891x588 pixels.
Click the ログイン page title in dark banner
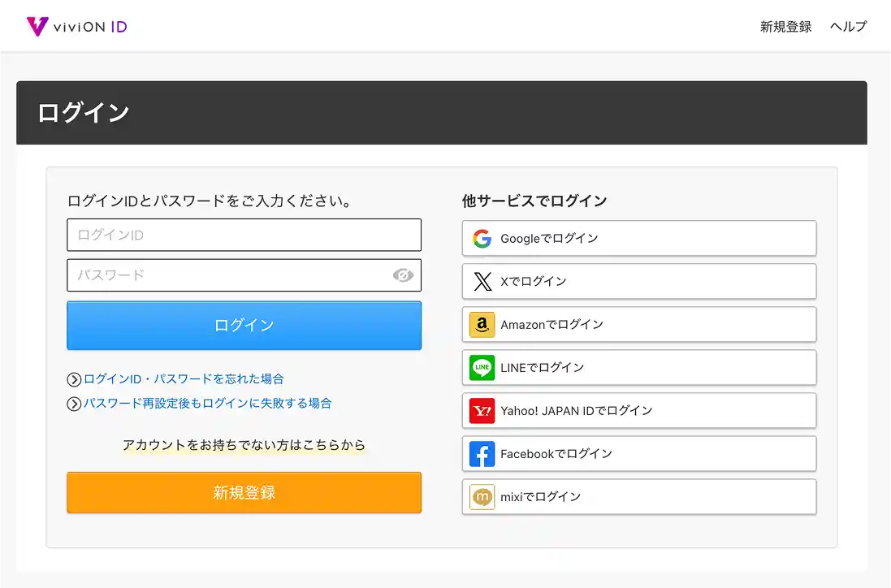pos(84,113)
